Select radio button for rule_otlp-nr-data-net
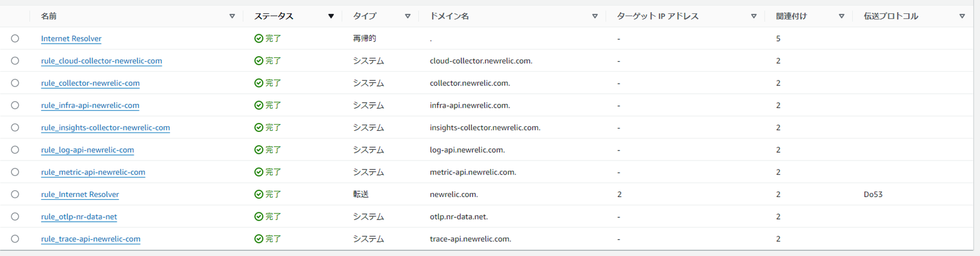This screenshot has width=980, height=256. tap(15, 217)
